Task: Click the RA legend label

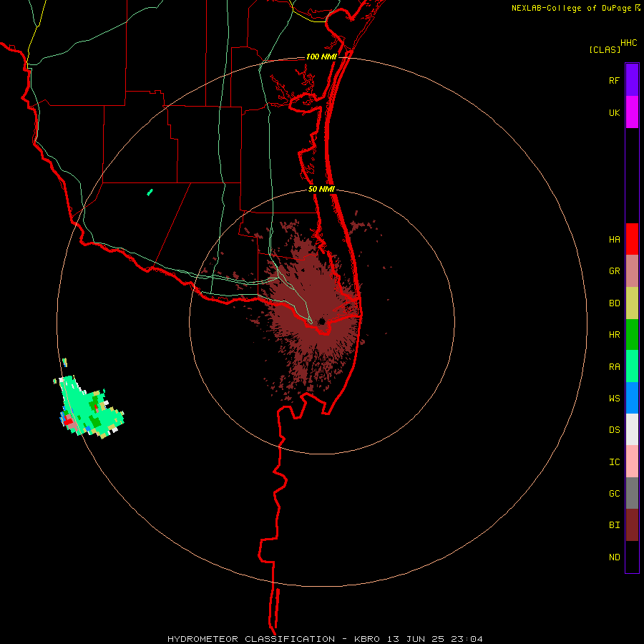Action: (x=614, y=367)
